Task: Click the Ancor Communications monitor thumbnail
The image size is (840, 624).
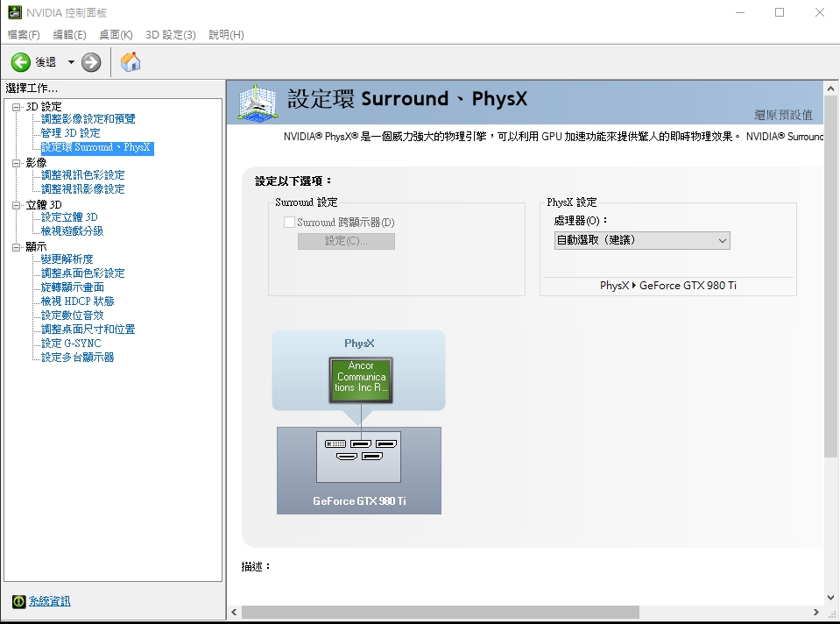Action: coord(361,380)
